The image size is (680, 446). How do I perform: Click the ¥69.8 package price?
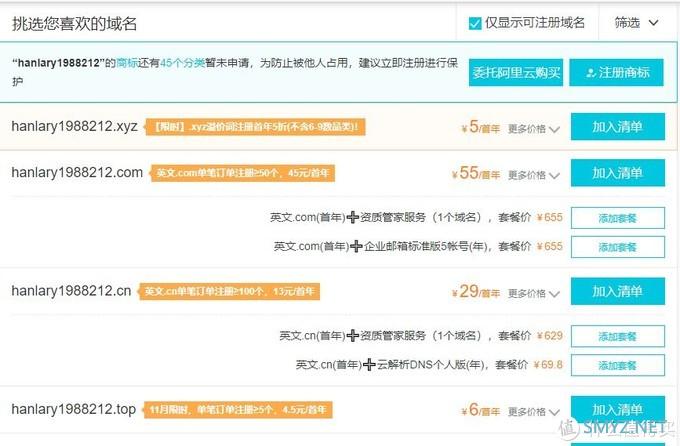[548, 364]
